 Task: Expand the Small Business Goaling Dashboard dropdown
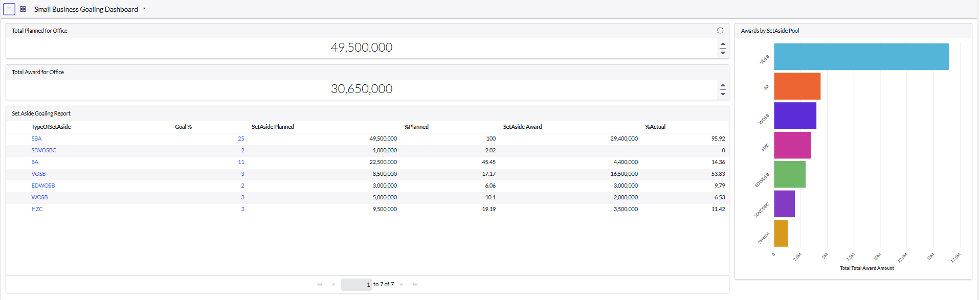(x=144, y=9)
